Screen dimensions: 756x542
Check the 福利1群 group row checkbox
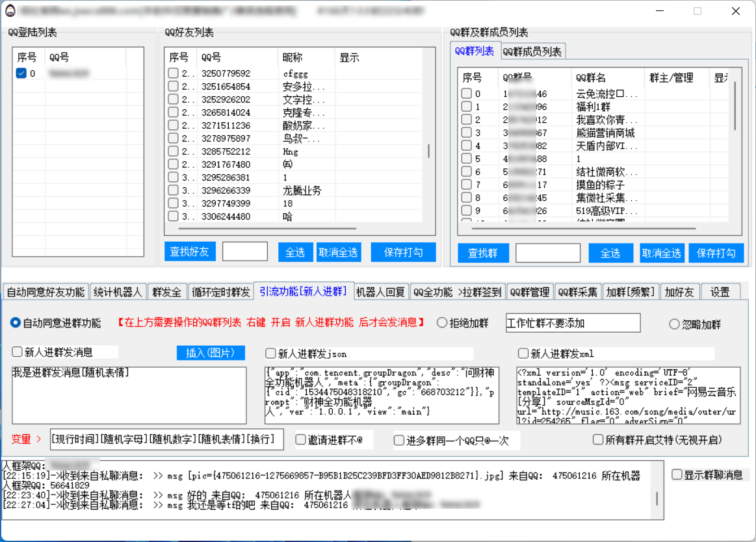point(467,107)
